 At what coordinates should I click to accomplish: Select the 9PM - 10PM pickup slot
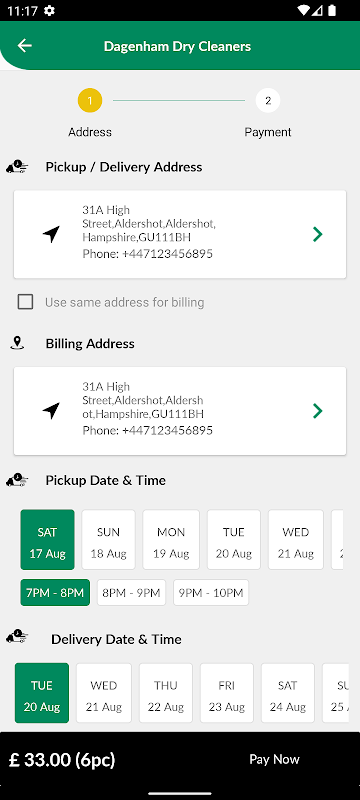click(x=211, y=593)
